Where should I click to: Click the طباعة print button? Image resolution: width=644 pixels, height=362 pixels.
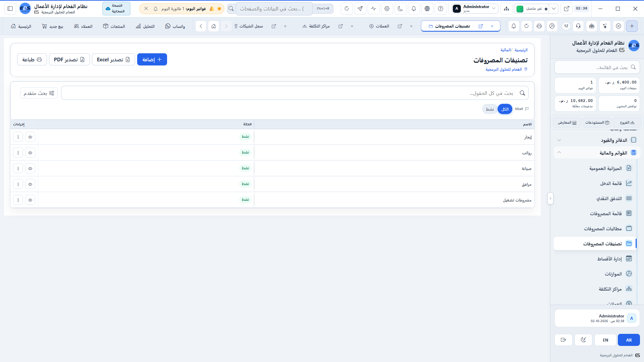tap(32, 59)
